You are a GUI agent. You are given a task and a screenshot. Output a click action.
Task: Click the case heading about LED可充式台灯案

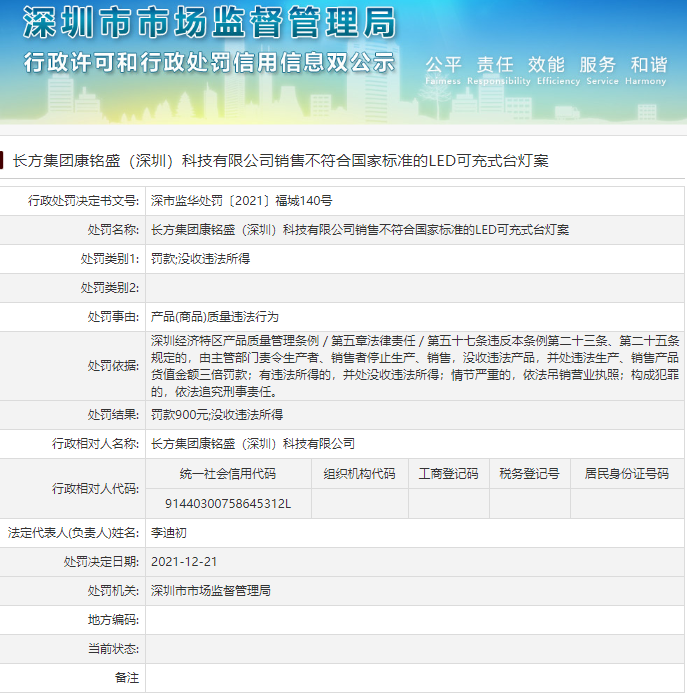[x=281, y=160]
